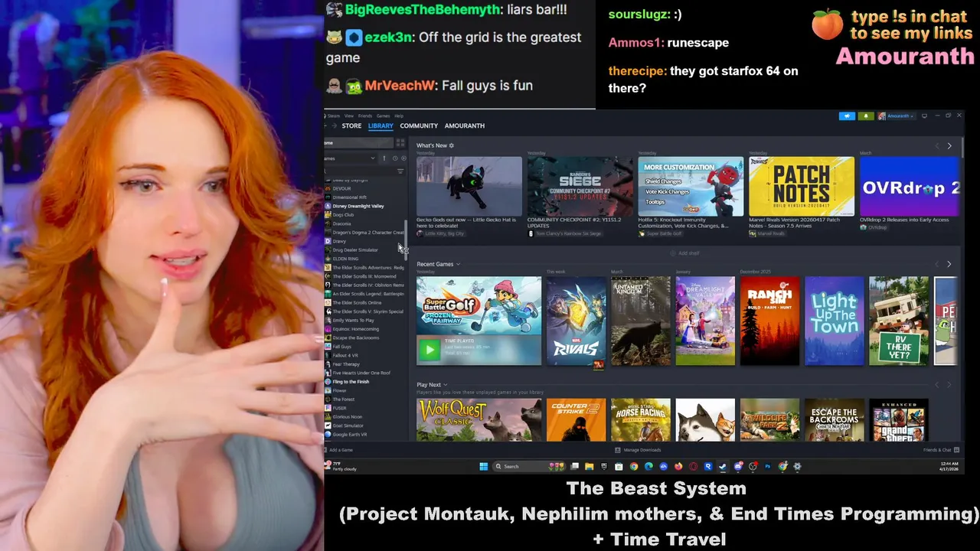The height and width of the screenshot is (551, 980).
Task: Click Steam icon on the taskbar
Action: click(x=723, y=466)
